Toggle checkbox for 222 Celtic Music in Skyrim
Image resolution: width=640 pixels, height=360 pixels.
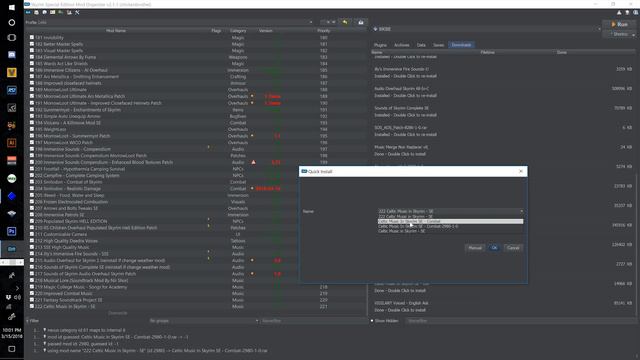(32, 306)
